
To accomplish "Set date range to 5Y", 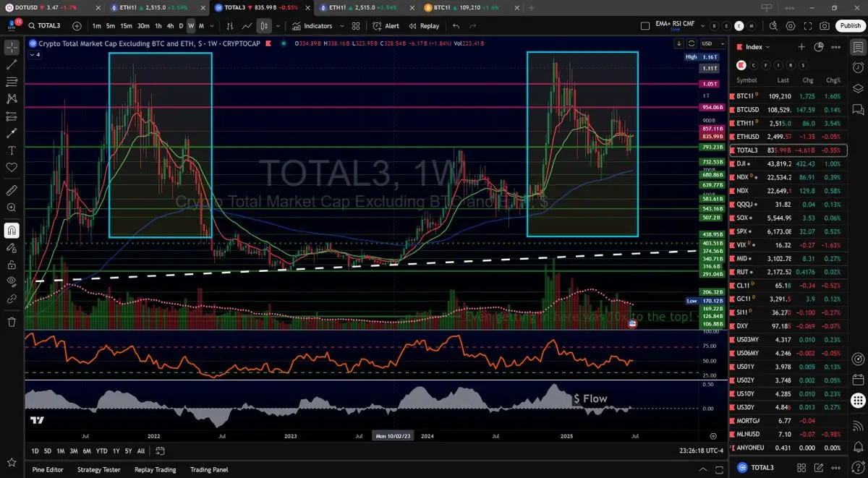I will [x=127, y=451].
